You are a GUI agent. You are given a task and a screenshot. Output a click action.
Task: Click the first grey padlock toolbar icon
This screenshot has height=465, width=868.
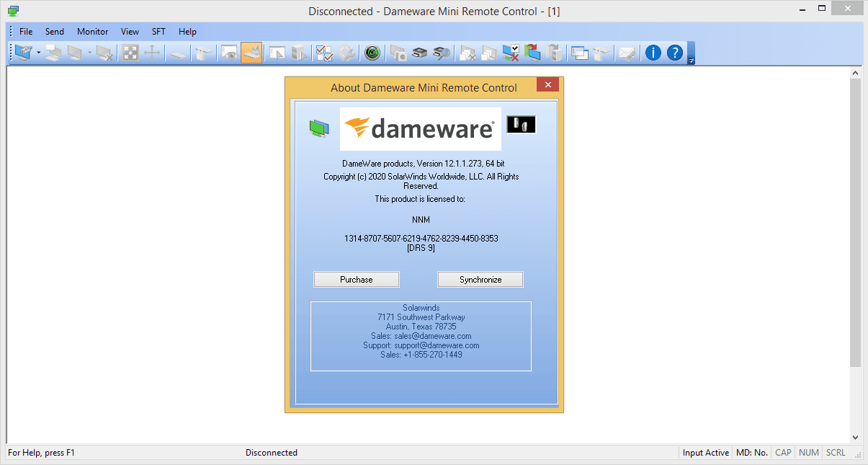tap(204, 53)
